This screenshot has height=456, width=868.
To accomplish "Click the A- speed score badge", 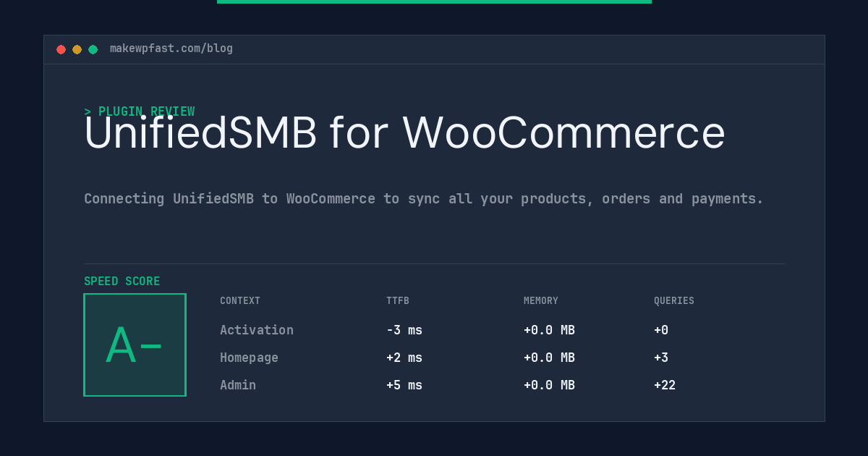I will (x=135, y=345).
